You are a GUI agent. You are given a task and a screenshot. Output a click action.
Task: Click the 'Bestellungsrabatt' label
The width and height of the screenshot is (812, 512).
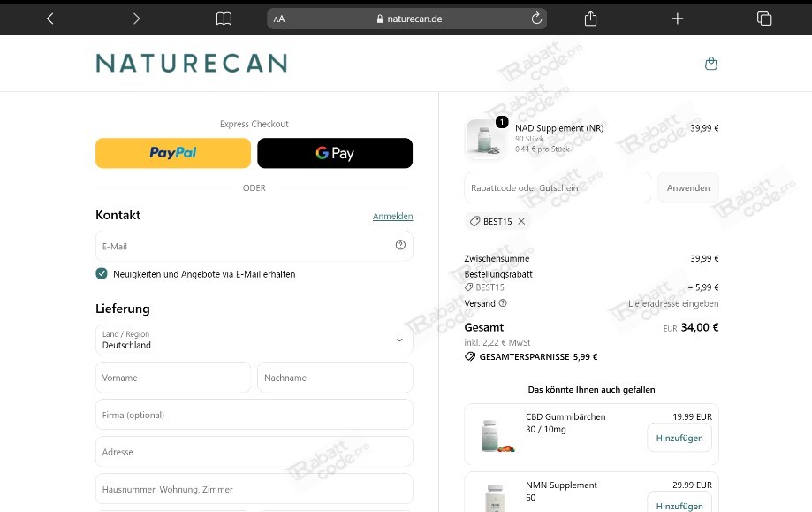tap(498, 274)
